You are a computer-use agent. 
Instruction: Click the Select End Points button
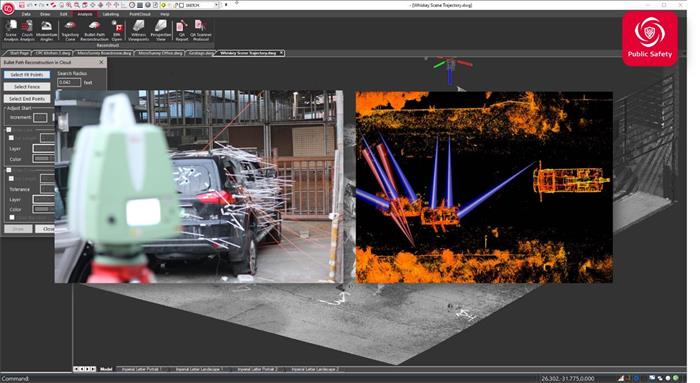[27, 99]
